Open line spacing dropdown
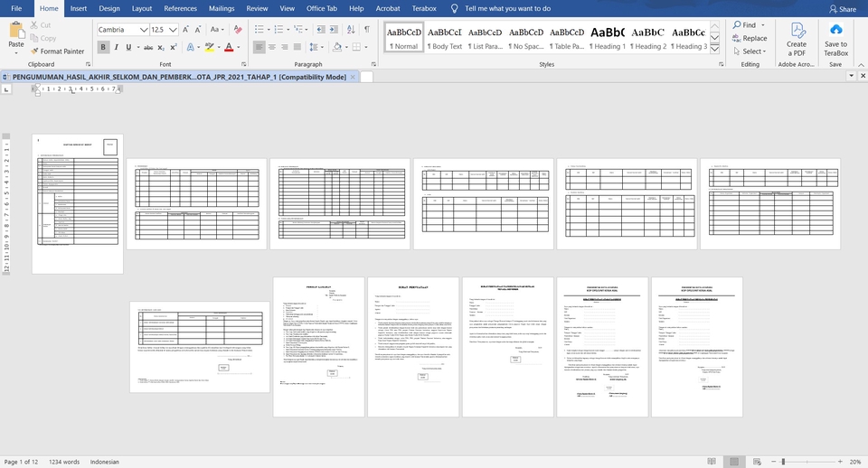868x468 pixels. [317, 47]
